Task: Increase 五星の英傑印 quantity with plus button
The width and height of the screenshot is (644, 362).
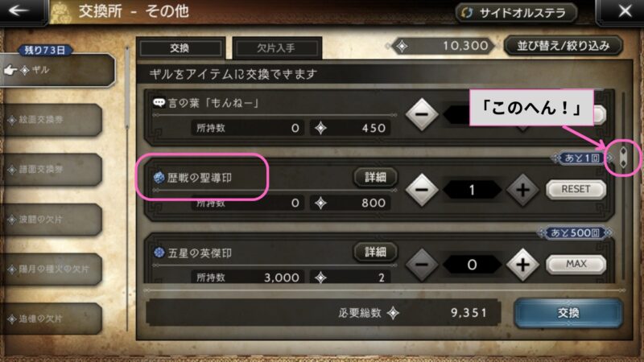Action: pos(522,265)
